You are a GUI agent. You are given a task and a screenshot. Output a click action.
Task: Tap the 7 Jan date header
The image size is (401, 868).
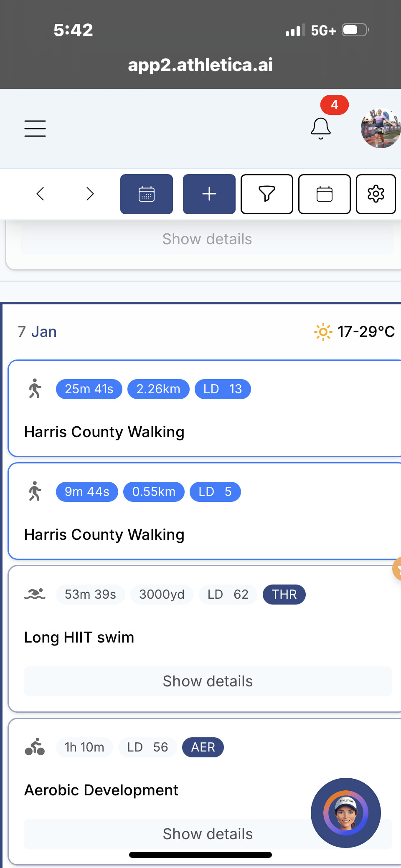(x=37, y=332)
